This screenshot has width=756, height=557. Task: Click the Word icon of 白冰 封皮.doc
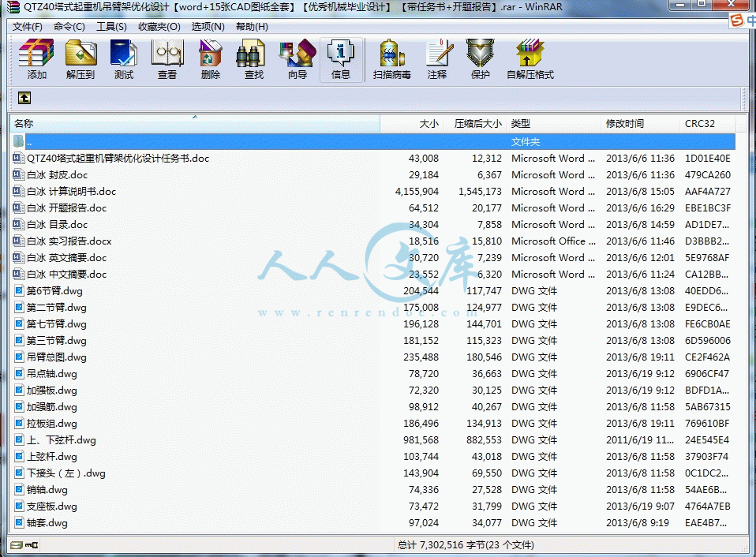pyautogui.click(x=18, y=174)
